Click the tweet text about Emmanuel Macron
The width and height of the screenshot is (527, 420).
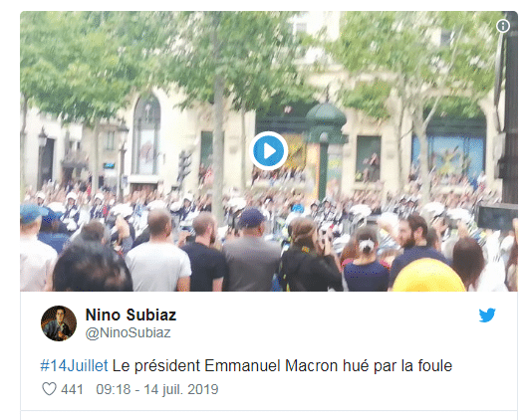tap(246, 365)
